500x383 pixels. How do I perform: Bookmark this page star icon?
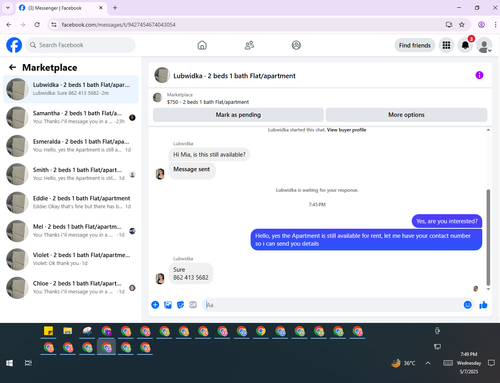click(462, 25)
